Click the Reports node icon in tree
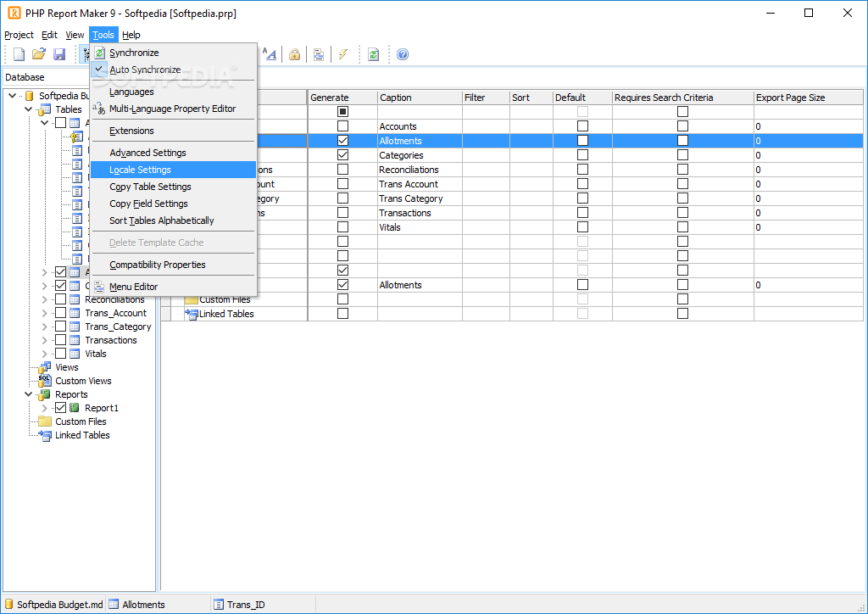This screenshot has height=614, width=868. point(44,394)
